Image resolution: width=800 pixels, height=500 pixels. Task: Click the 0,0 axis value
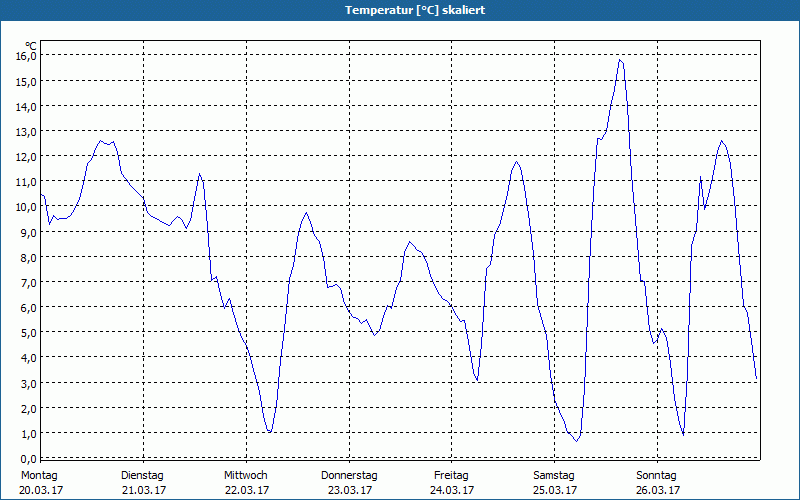click(29, 459)
